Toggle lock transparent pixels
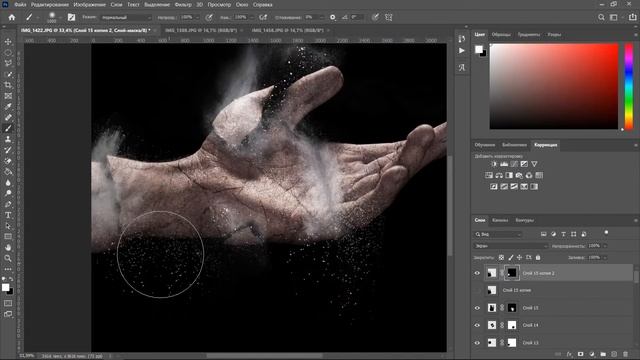Screen dimensions: 640x360 [x=501, y=258]
